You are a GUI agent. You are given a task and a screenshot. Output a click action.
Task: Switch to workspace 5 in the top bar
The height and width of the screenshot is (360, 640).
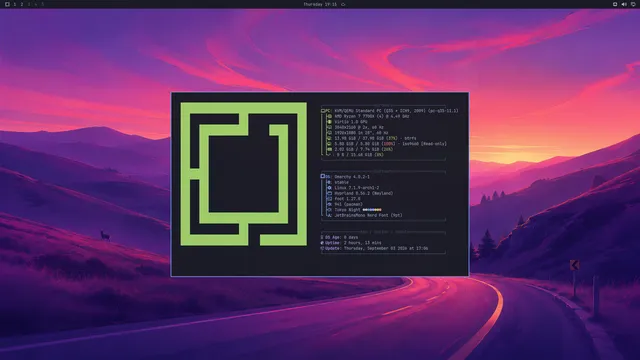pos(42,4)
